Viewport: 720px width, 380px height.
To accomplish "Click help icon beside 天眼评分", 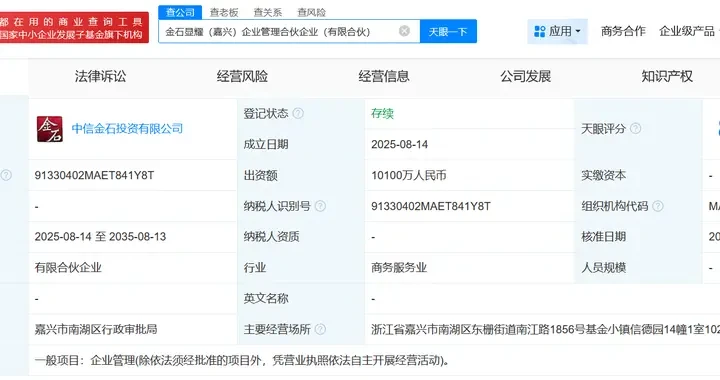I will coord(636,129).
